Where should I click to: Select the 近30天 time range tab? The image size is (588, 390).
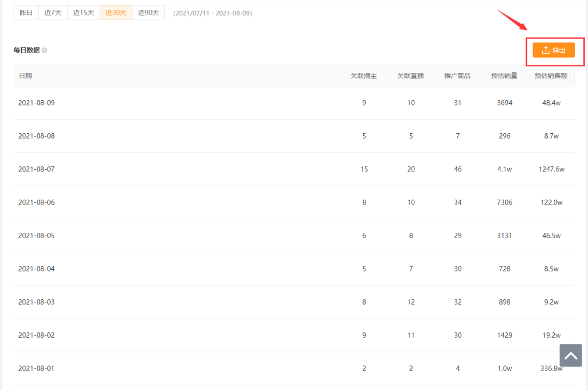(116, 13)
